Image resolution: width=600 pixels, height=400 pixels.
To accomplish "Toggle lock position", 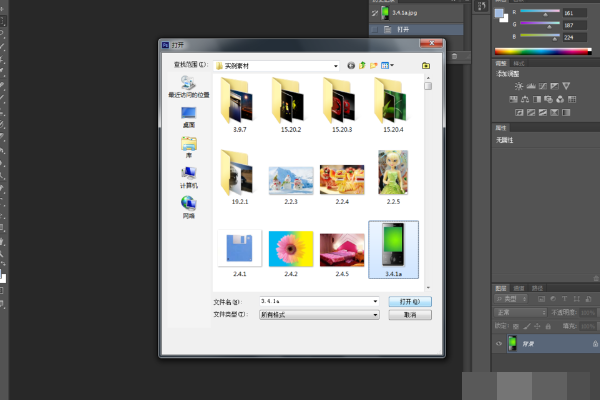I will (537, 327).
